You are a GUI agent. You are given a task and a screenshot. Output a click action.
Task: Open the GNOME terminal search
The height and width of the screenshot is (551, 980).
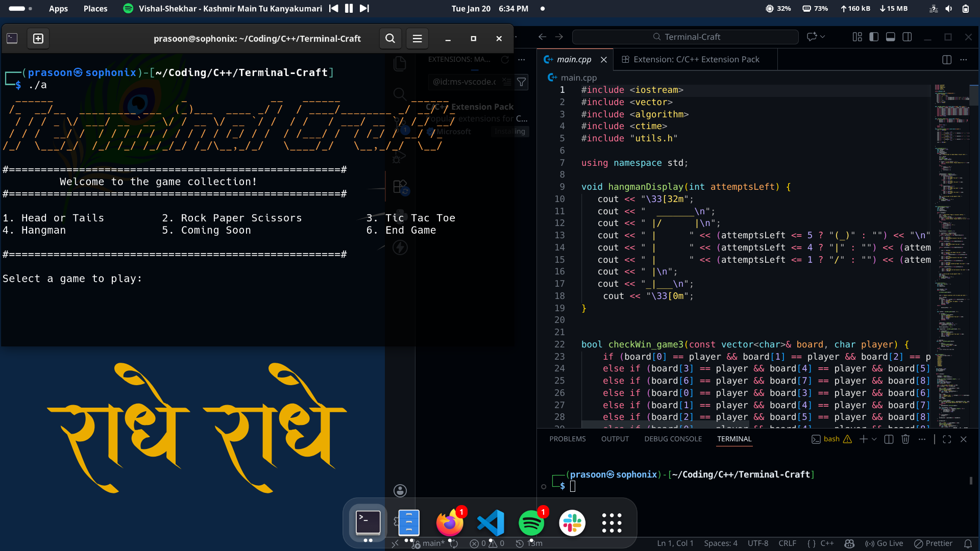[390, 38]
